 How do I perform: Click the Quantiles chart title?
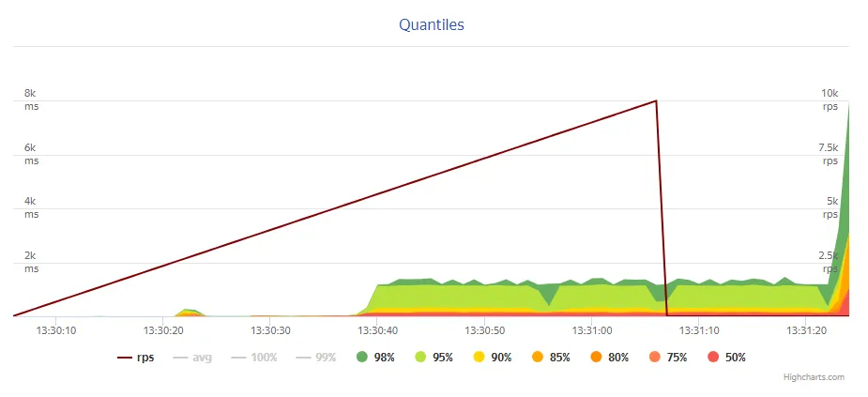(x=432, y=24)
